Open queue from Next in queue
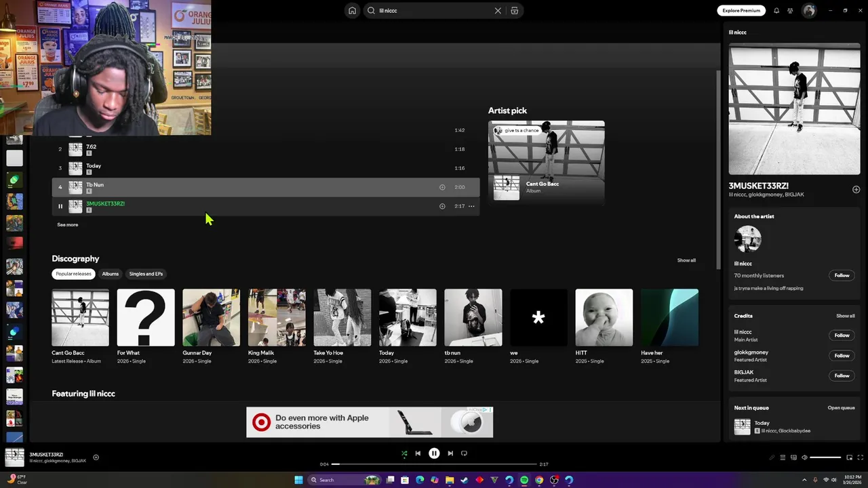This screenshot has height=488, width=868. click(841, 408)
